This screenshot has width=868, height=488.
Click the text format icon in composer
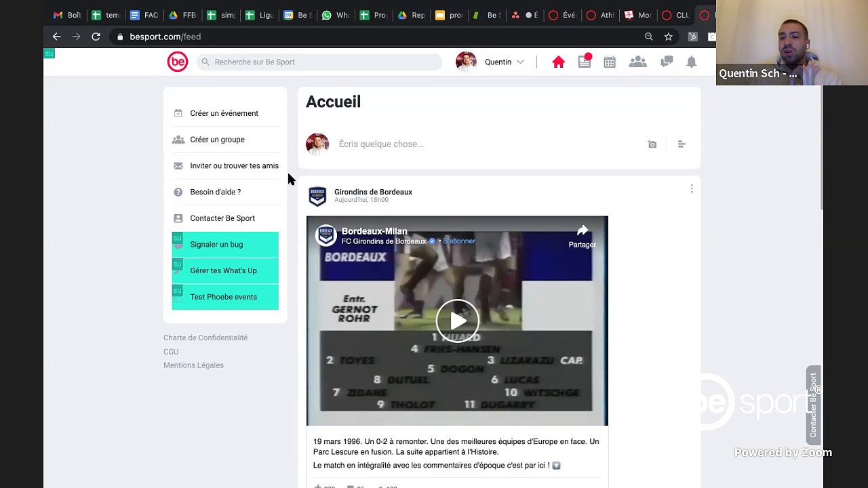click(x=682, y=144)
